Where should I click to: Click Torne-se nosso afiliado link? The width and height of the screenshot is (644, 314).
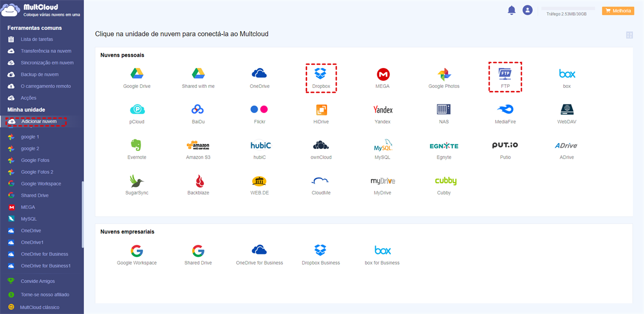(x=45, y=295)
